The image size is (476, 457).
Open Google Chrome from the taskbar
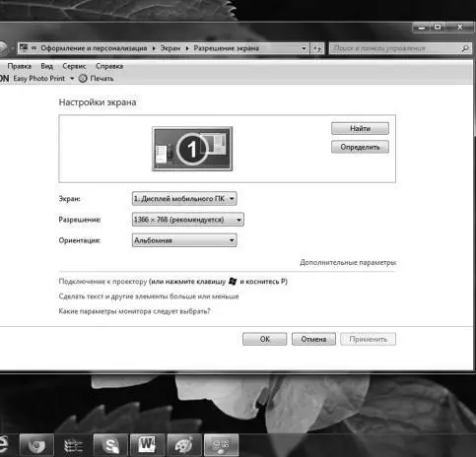(36, 445)
